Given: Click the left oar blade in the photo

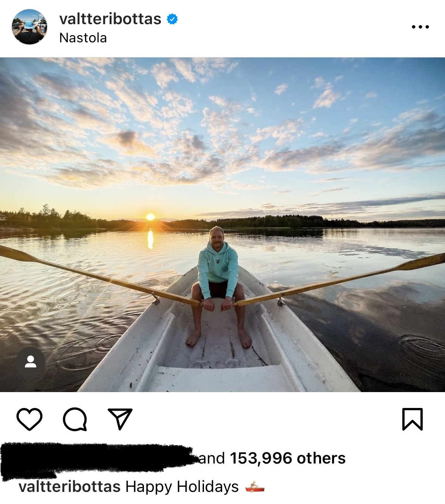Looking at the screenshot, I should (x=17, y=254).
